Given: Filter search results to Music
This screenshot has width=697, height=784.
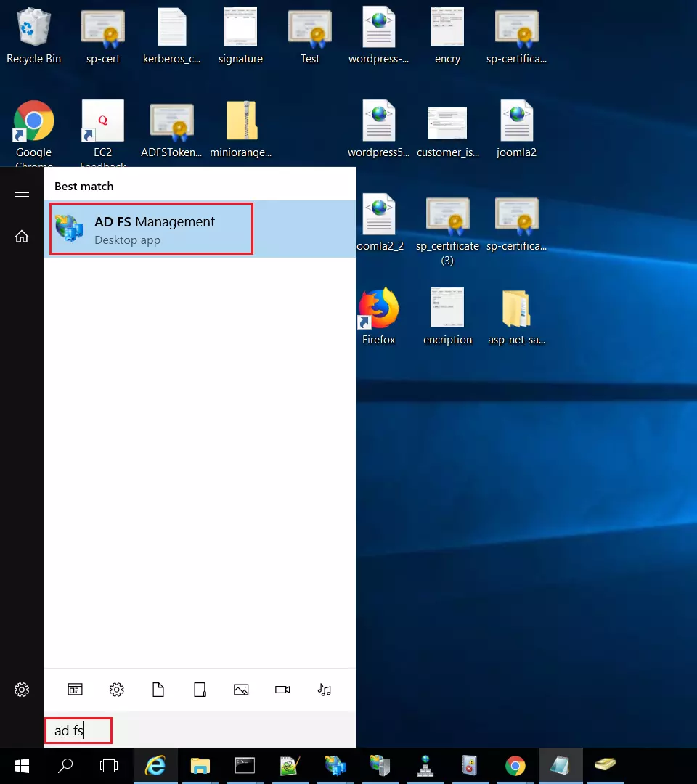Looking at the screenshot, I should (x=324, y=690).
